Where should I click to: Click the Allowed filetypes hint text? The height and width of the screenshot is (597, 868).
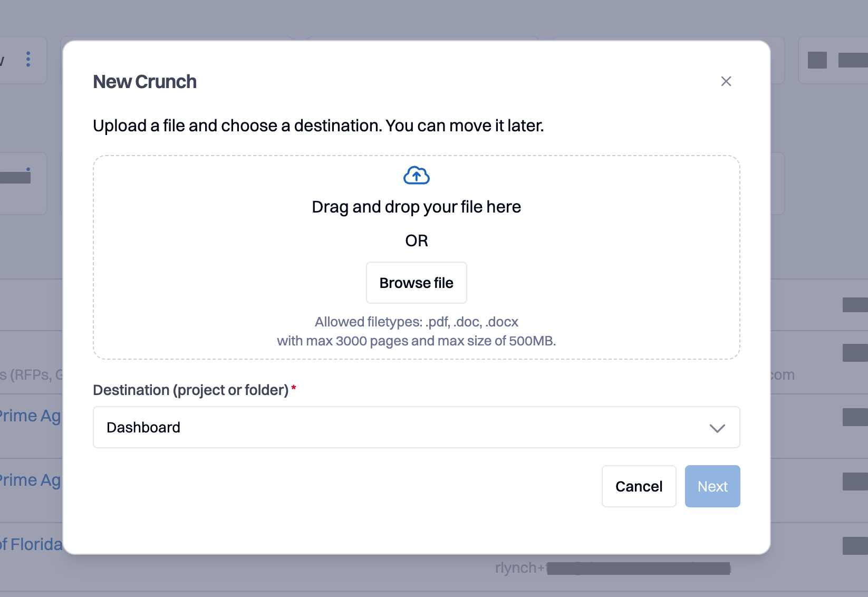417,322
